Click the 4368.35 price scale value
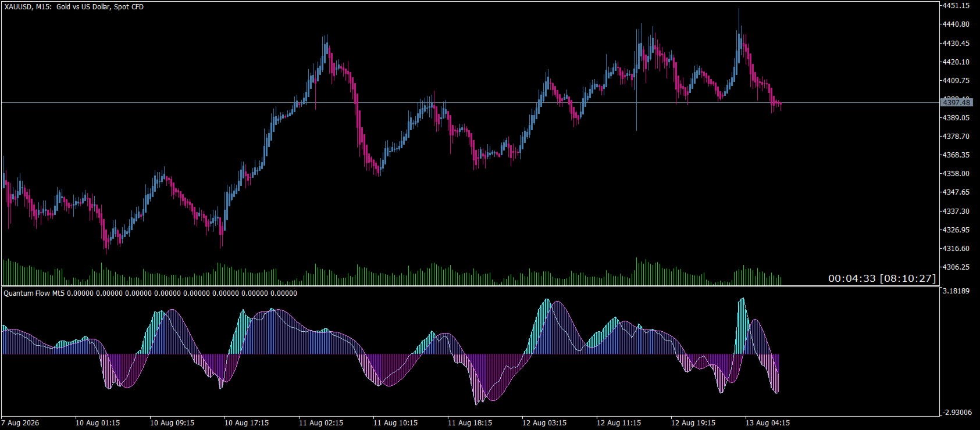This screenshot has height=430, width=980. pyautogui.click(x=956, y=155)
